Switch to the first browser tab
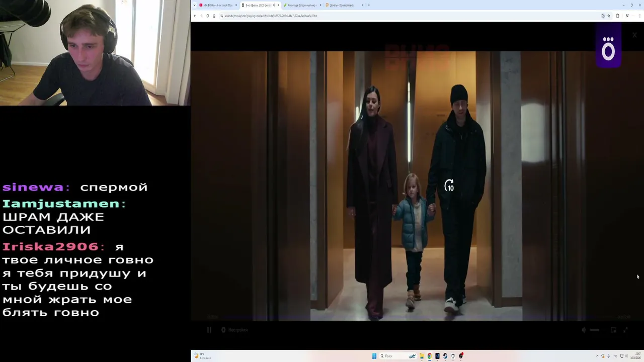Viewport: 644px width, 362px height. coord(218,5)
